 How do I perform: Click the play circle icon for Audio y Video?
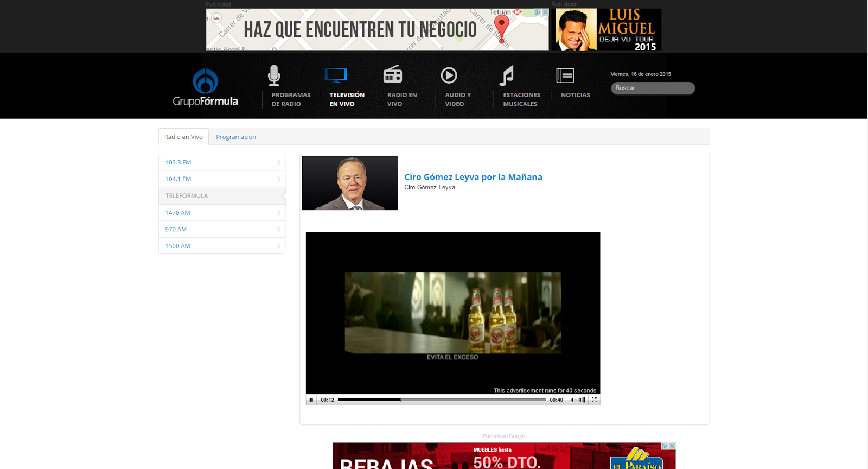pos(449,75)
